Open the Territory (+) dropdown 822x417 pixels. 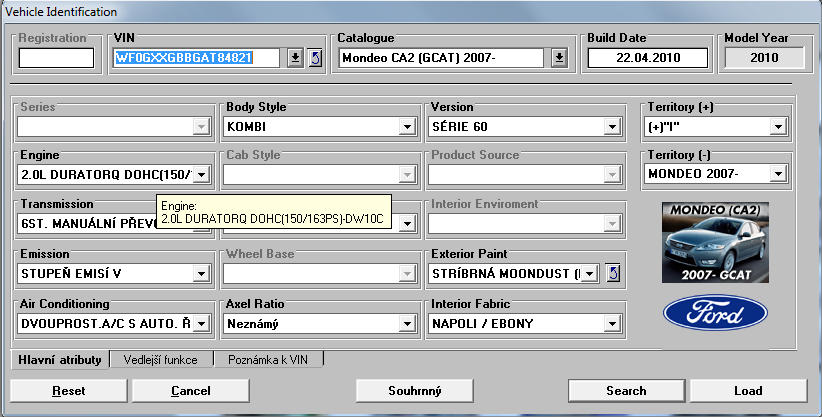tap(777, 127)
